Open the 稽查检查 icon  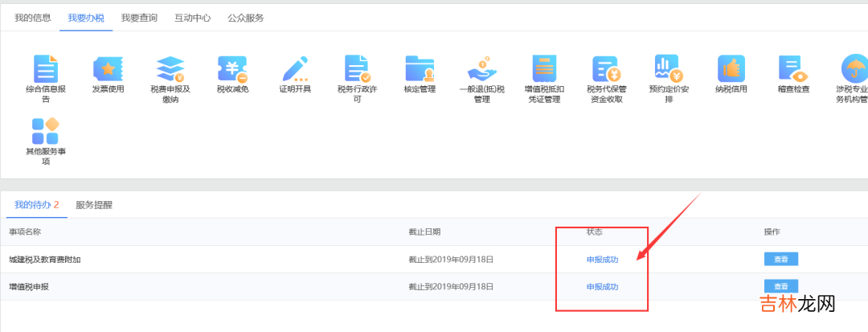(792, 70)
